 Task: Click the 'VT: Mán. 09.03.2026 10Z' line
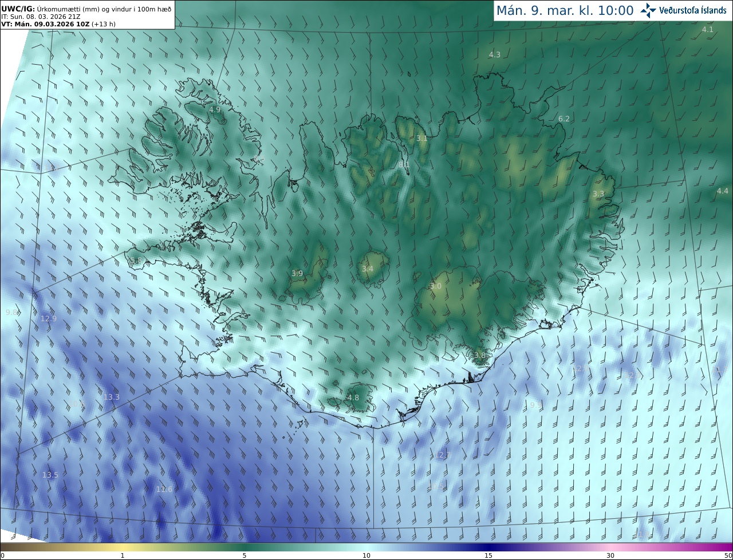[x=58, y=24]
